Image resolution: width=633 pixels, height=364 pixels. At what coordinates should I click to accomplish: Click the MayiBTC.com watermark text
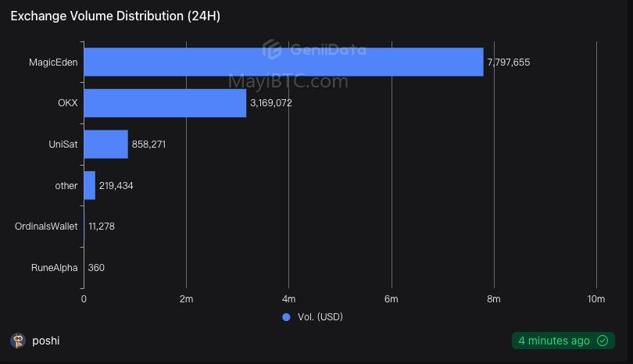[288, 81]
